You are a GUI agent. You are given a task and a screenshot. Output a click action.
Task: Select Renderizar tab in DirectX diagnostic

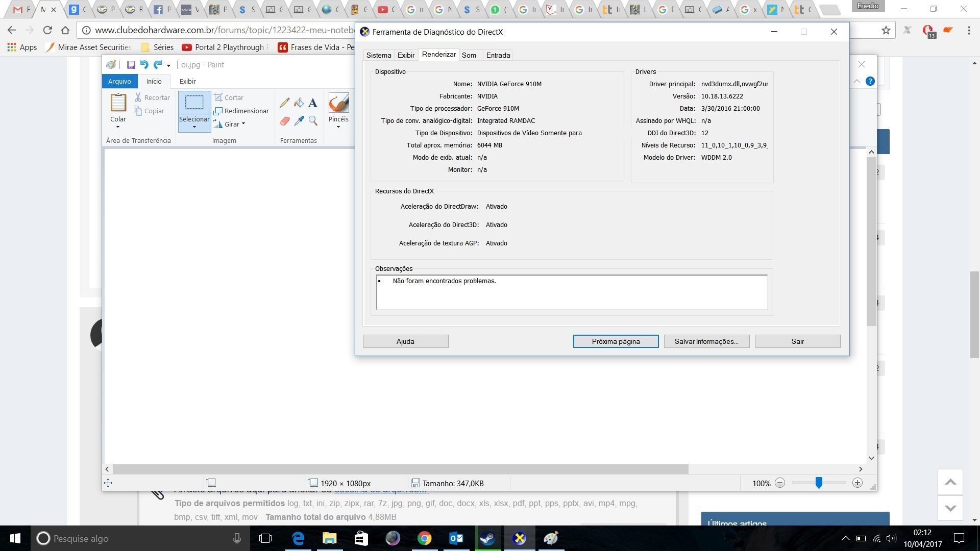(x=439, y=54)
